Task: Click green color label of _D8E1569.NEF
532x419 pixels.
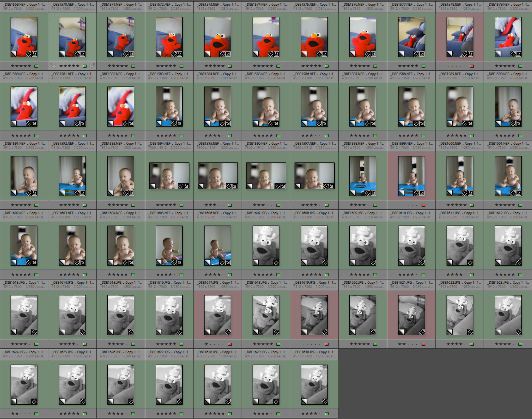Action: point(36,66)
